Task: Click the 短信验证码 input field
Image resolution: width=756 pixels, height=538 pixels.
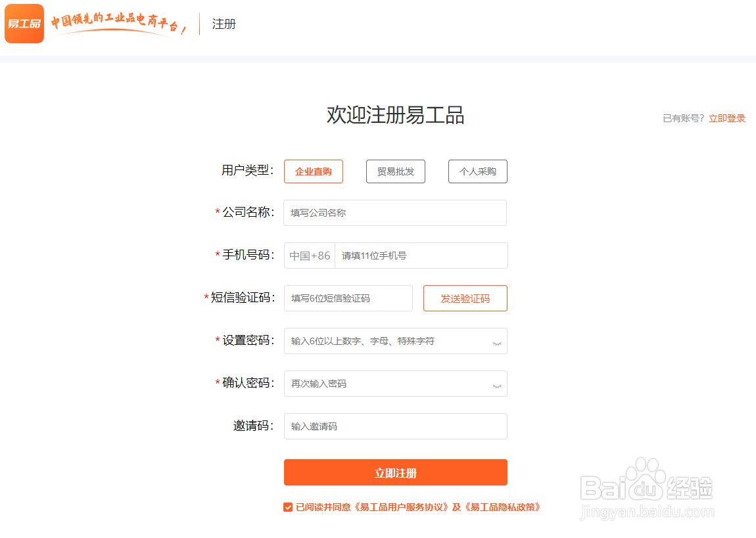Action: [x=348, y=298]
